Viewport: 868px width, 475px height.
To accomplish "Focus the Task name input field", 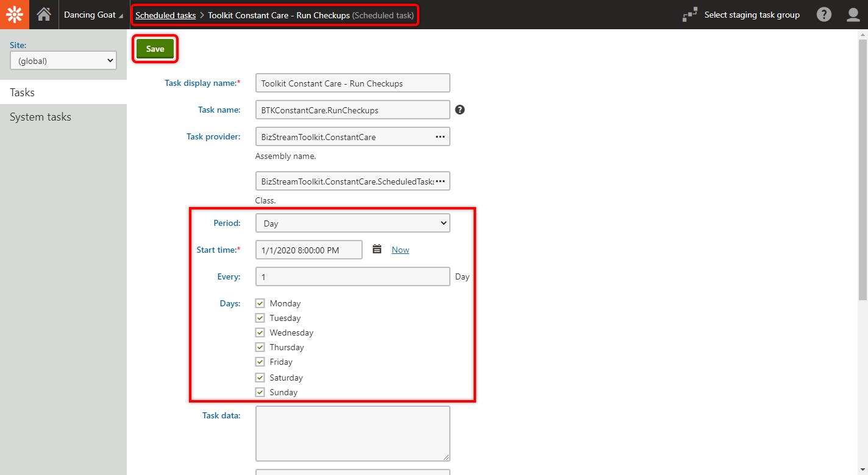I will click(x=353, y=110).
